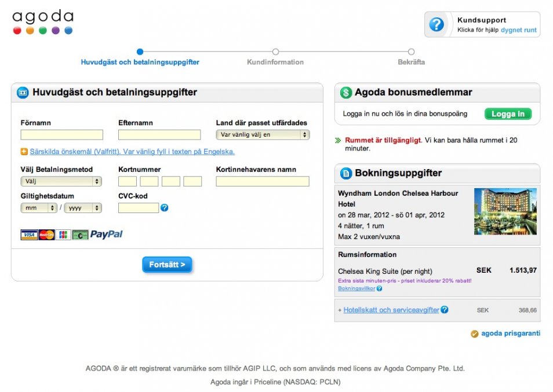
Task: Click the green arrows availability icon
Action: click(338, 141)
